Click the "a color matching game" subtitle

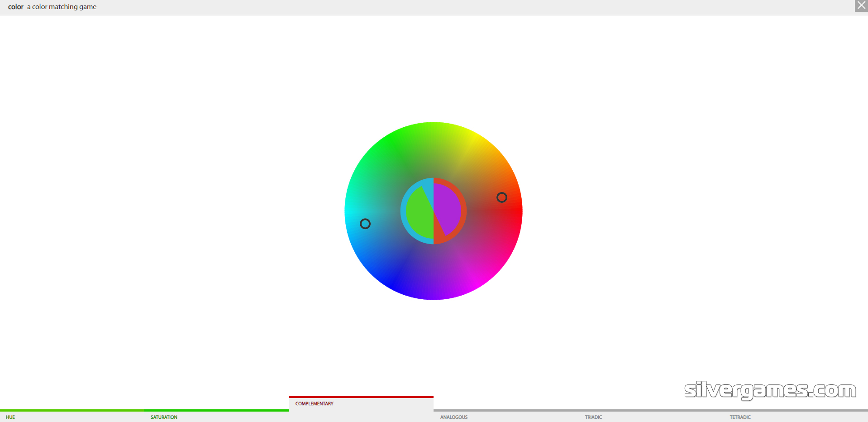62,7
